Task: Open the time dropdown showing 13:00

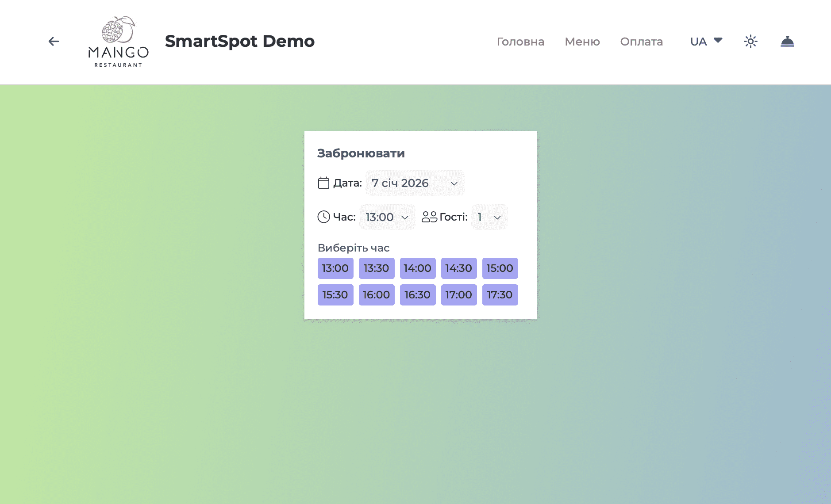Action: pyautogui.click(x=386, y=217)
